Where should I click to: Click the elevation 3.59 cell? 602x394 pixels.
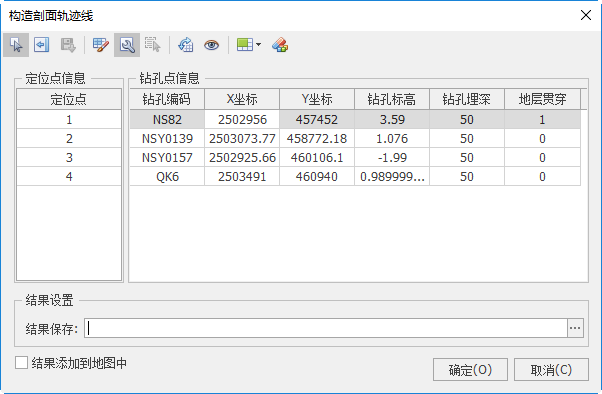392,119
